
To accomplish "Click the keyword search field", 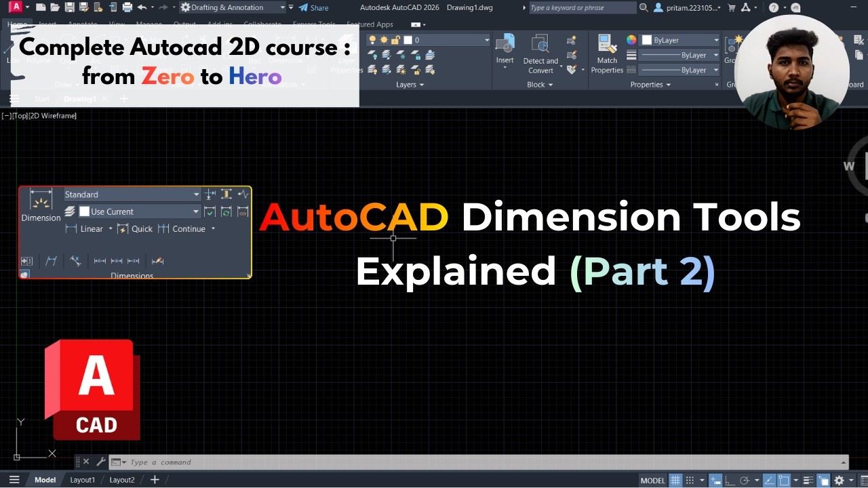I will [582, 7].
